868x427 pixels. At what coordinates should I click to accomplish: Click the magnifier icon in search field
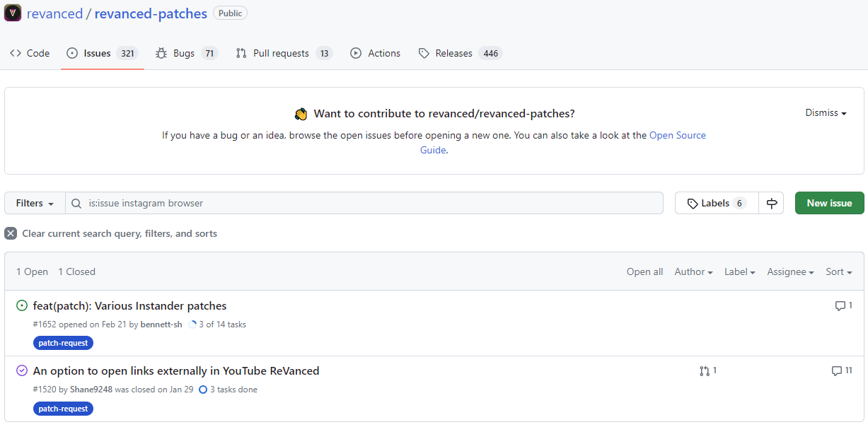pyautogui.click(x=76, y=204)
